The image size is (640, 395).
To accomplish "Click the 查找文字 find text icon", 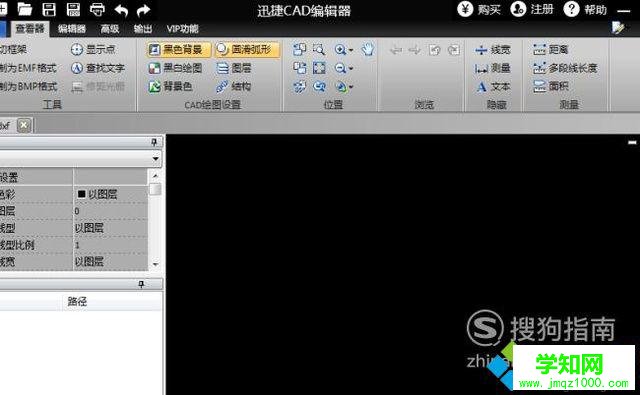I will 77,68.
